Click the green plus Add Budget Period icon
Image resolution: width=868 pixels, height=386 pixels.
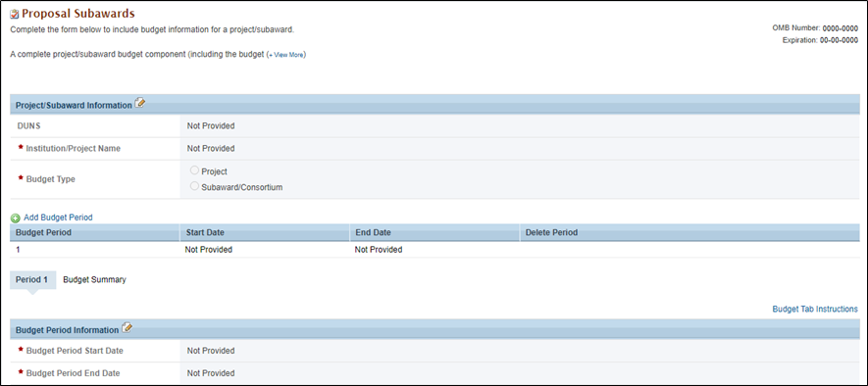point(16,217)
